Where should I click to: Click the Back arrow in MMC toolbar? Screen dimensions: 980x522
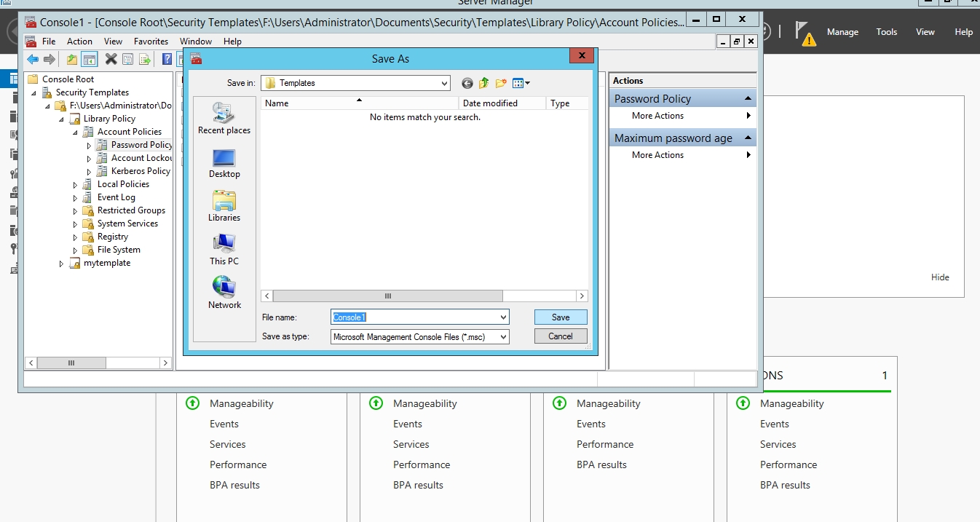(x=33, y=59)
